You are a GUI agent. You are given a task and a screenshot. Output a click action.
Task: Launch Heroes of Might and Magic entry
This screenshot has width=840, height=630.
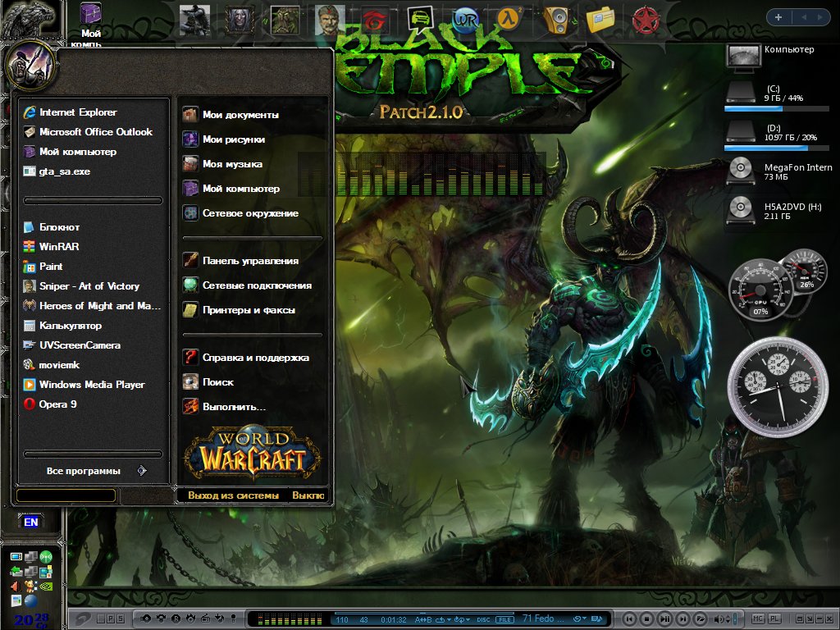[94, 306]
